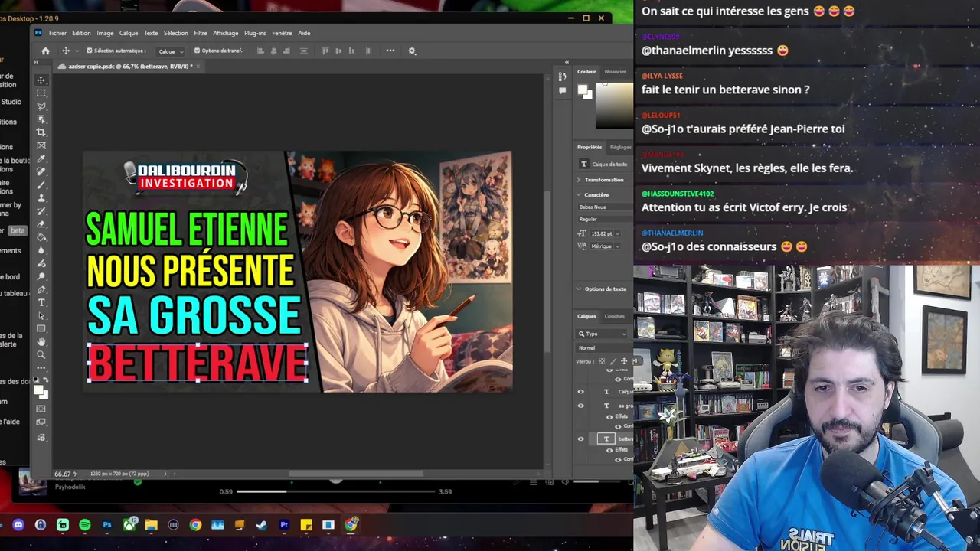Select the Frame tool
Viewport: 980px width, 551px height.
coord(41,145)
